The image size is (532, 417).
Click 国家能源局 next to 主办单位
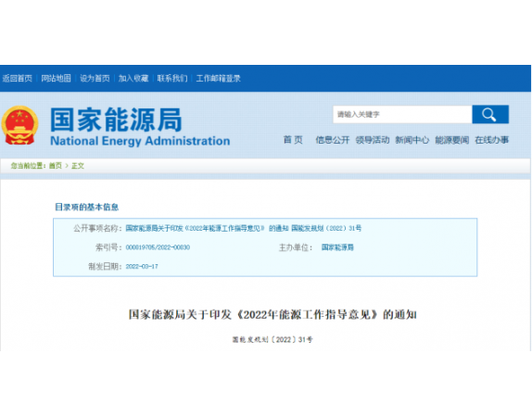(337, 247)
